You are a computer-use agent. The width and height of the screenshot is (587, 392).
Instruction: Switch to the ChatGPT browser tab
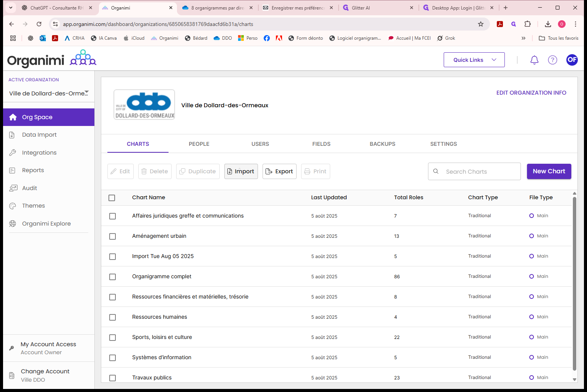(x=57, y=8)
